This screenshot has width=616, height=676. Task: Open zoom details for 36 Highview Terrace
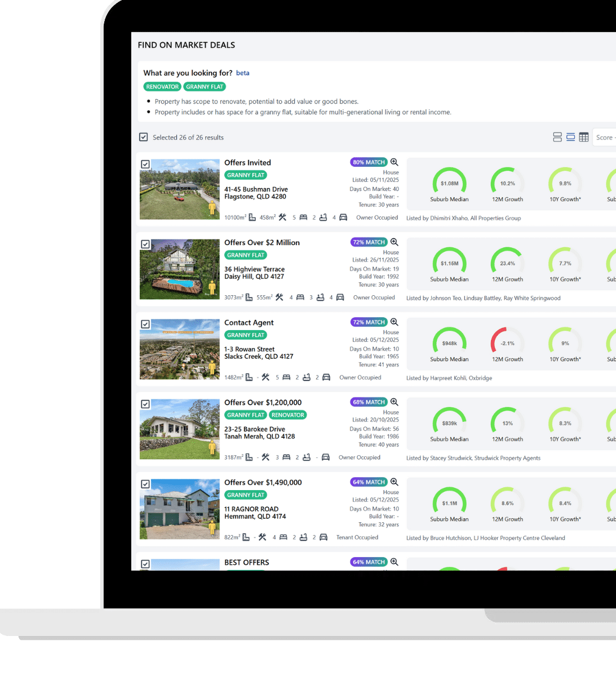pos(395,242)
